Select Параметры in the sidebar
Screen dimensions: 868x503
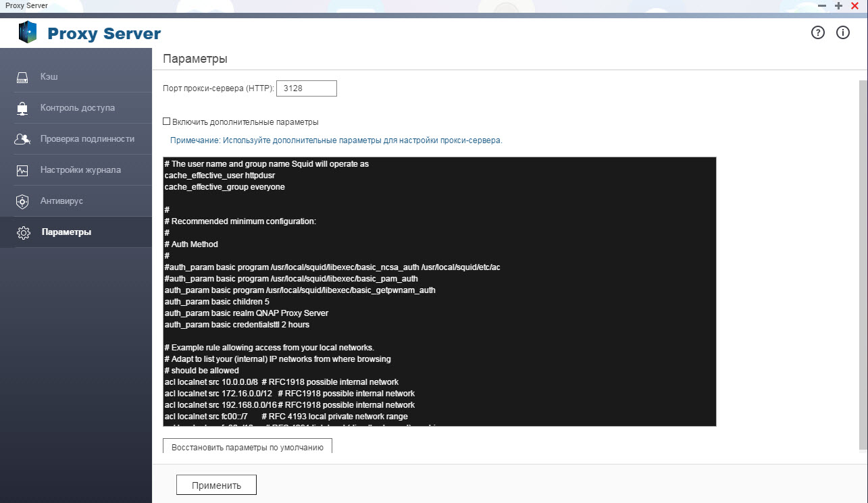pyautogui.click(x=76, y=232)
